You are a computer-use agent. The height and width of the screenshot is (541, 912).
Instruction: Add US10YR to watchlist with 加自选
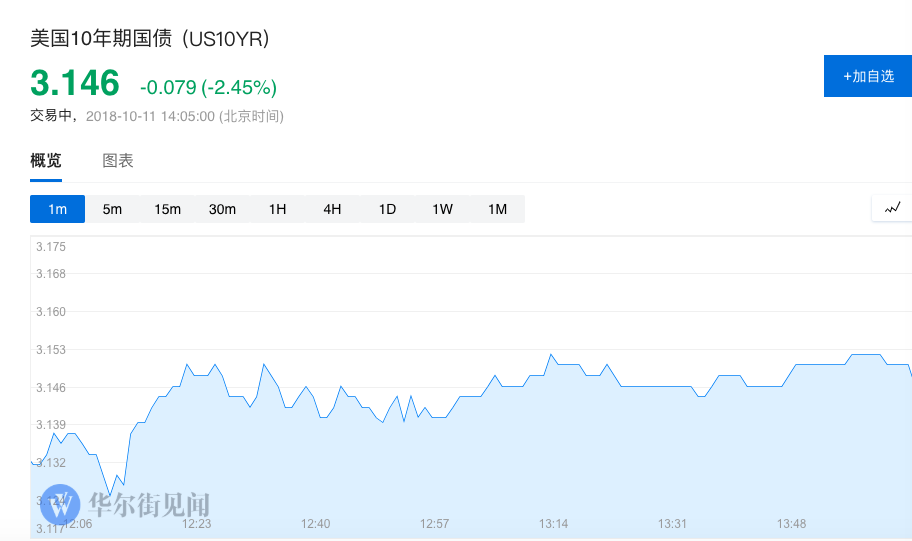[867, 76]
